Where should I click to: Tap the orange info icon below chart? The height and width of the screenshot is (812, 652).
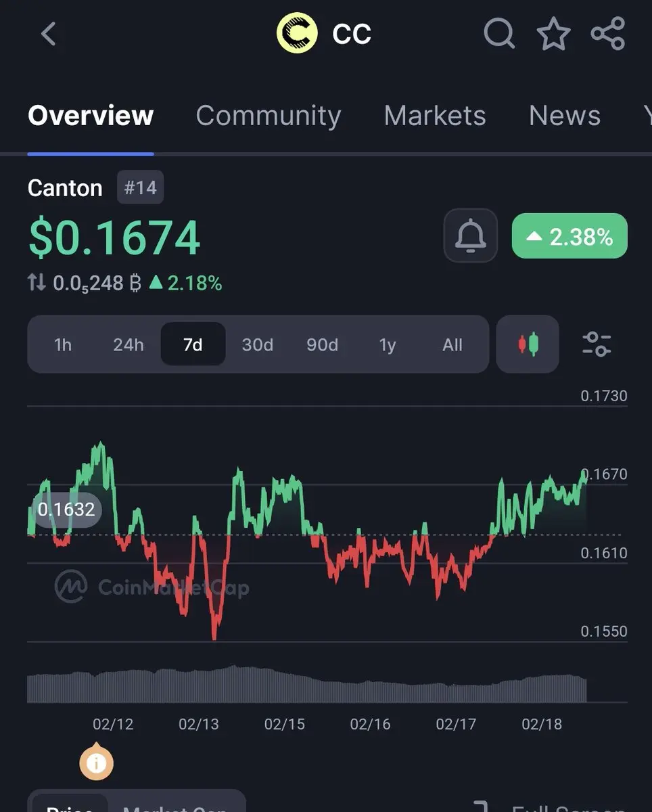pyautogui.click(x=96, y=763)
